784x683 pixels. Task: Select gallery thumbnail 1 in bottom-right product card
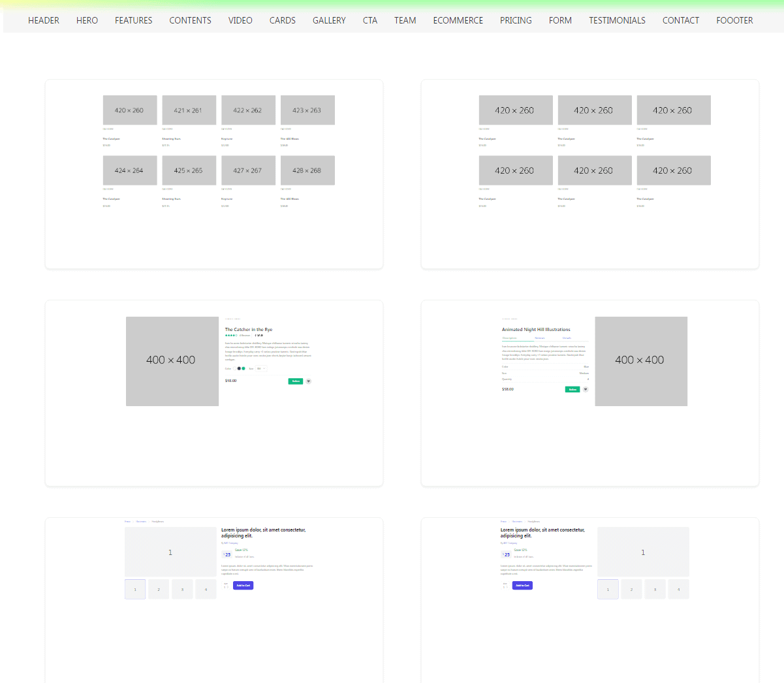pyautogui.click(x=608, y=589)
